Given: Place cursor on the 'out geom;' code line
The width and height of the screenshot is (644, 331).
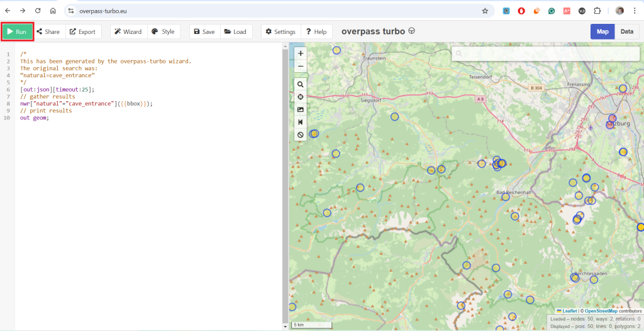Looking at the screenshot, I should pyautogui.click(x=34, y=117).
